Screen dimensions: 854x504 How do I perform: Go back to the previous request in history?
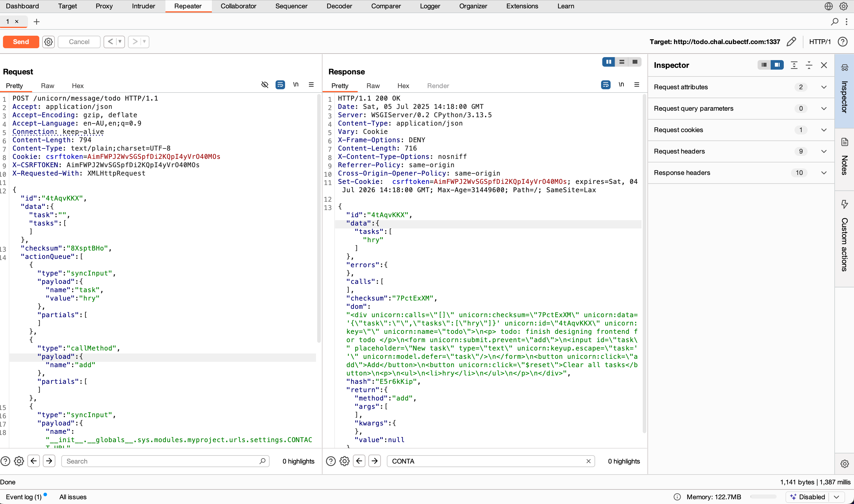point(110,42)
